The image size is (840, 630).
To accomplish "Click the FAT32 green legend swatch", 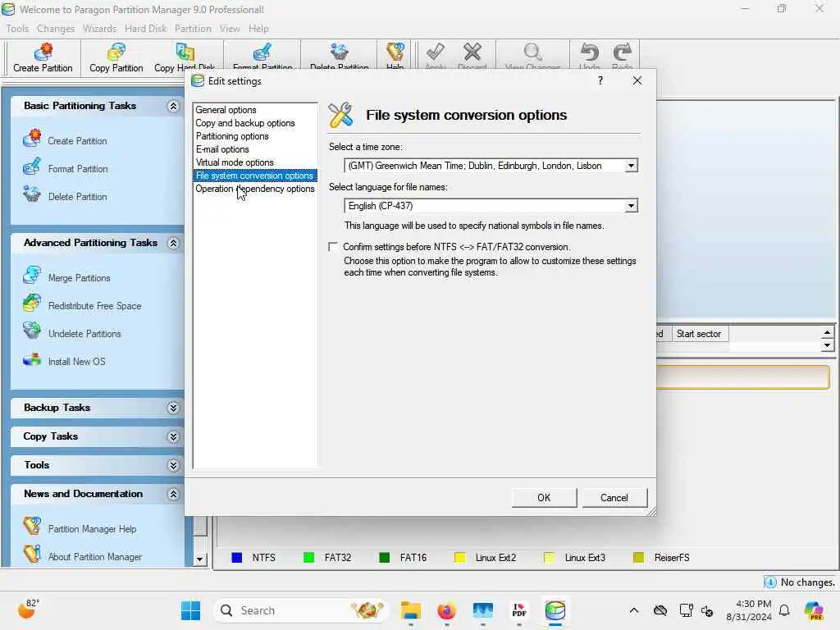I will point(308,558).
